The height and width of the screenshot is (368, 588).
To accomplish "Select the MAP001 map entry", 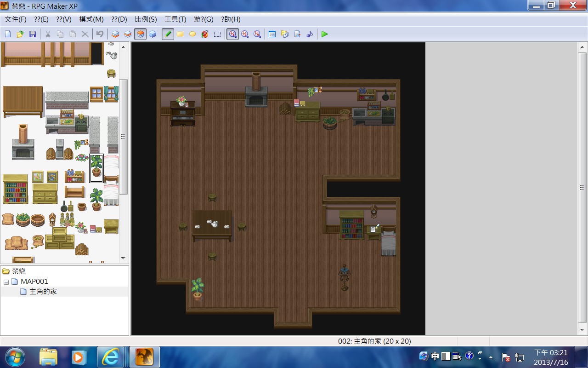I will [x=34, y=282].
